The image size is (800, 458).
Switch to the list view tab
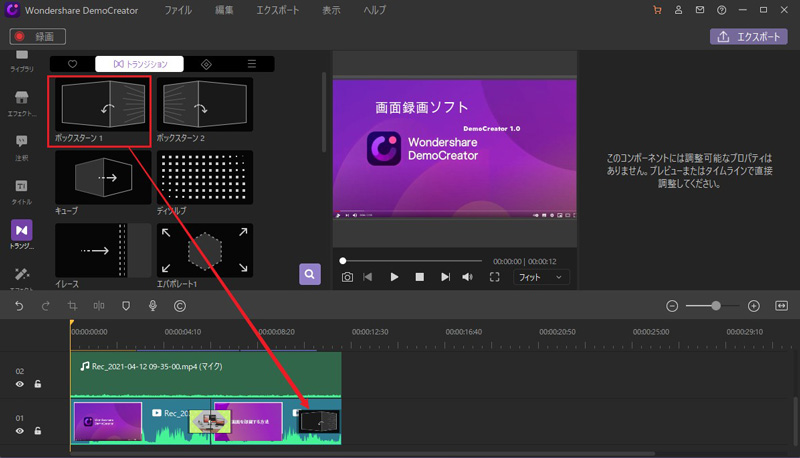252,64
